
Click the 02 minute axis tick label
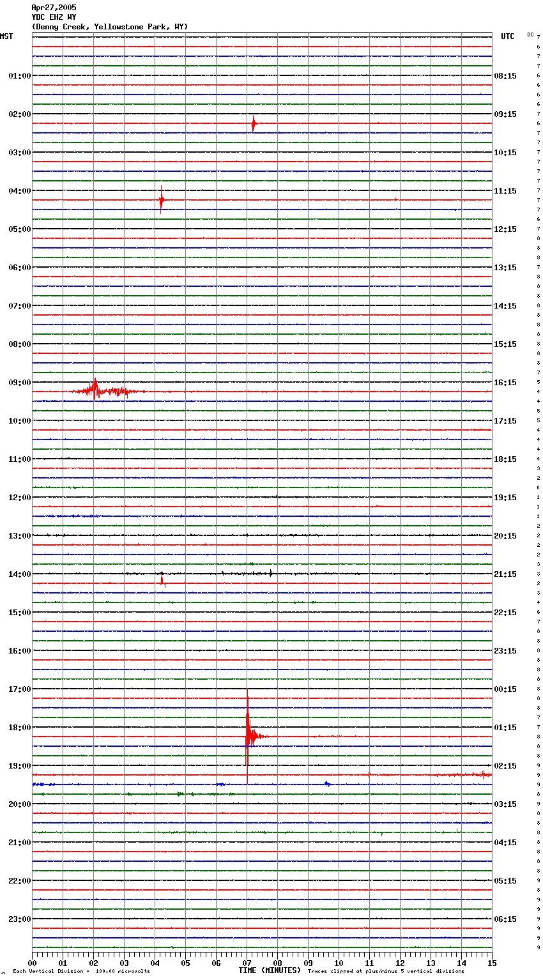point(93,963)
